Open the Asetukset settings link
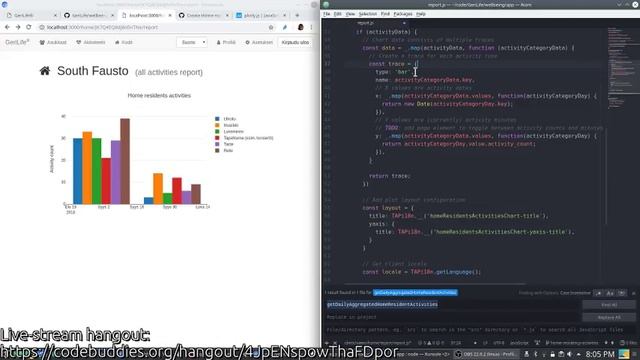Viewport: 640px width, 360px height. (x=259, y=42)
